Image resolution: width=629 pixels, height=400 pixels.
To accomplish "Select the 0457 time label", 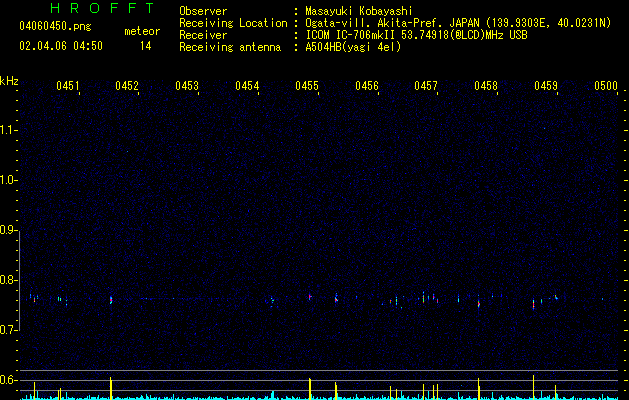I will point(426,86).
